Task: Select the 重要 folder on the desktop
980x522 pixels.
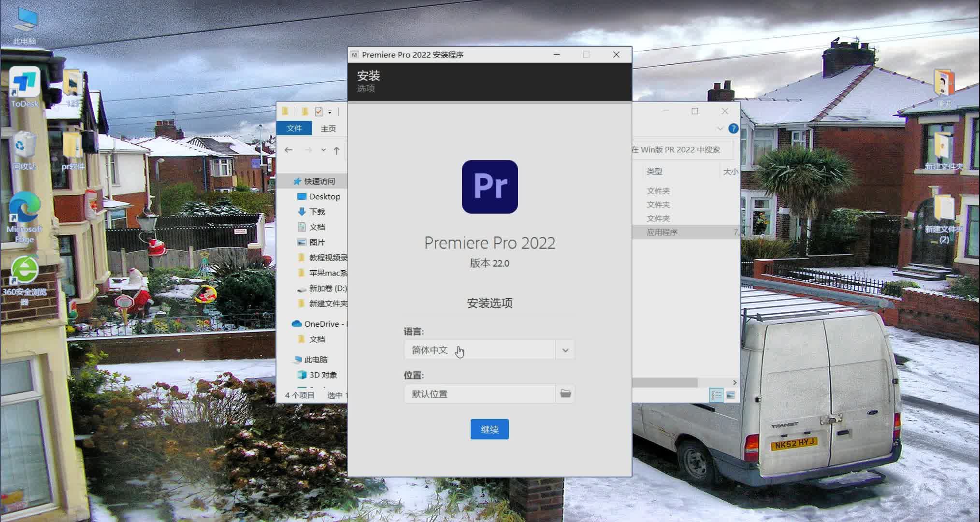Action: pyautogui.click(x=944, y=87)
